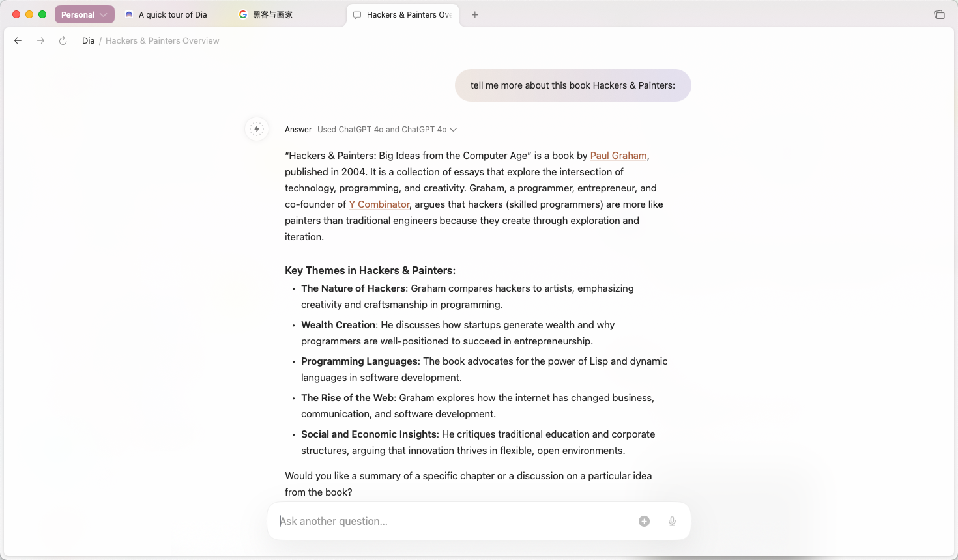Select the bullet title The Nature of Hackers
This screenshot has width=958, height=560.
353,288
